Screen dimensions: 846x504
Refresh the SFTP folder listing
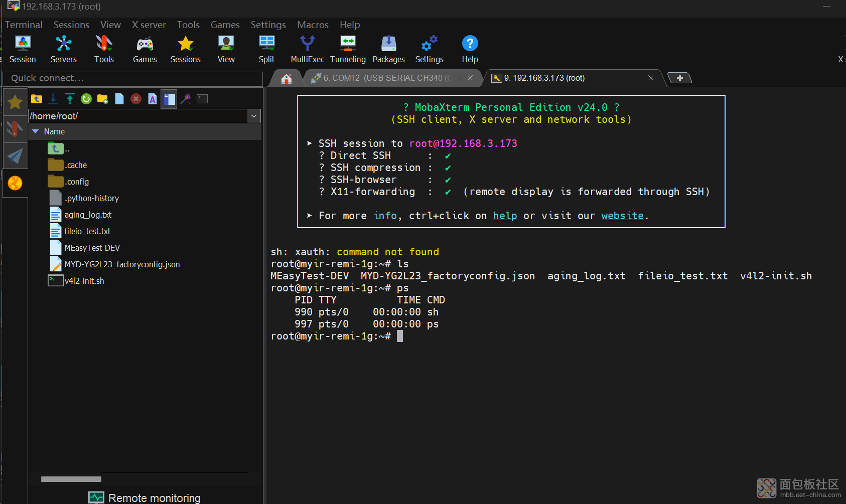86,99
